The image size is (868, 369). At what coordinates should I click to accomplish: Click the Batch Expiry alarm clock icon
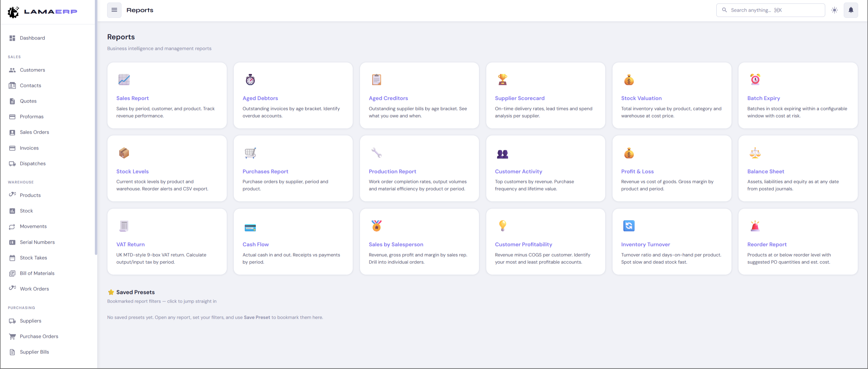[755, 80]
